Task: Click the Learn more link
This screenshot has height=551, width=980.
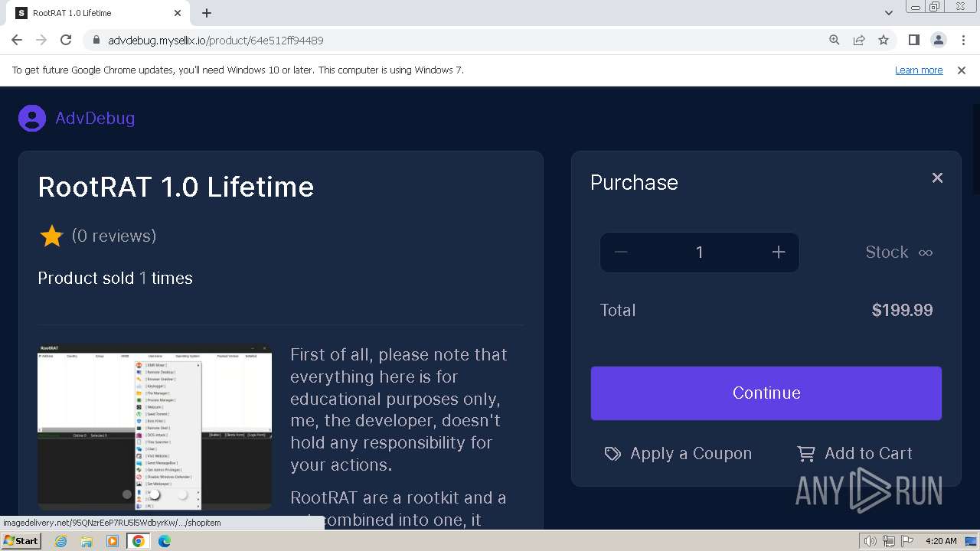Action: (x=919, y=70)
